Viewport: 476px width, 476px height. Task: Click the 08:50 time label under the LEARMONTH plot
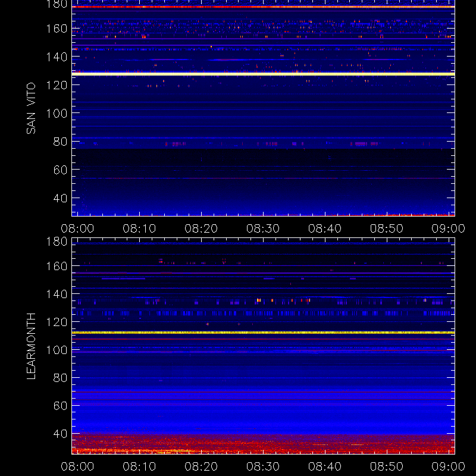coord(386,466)
